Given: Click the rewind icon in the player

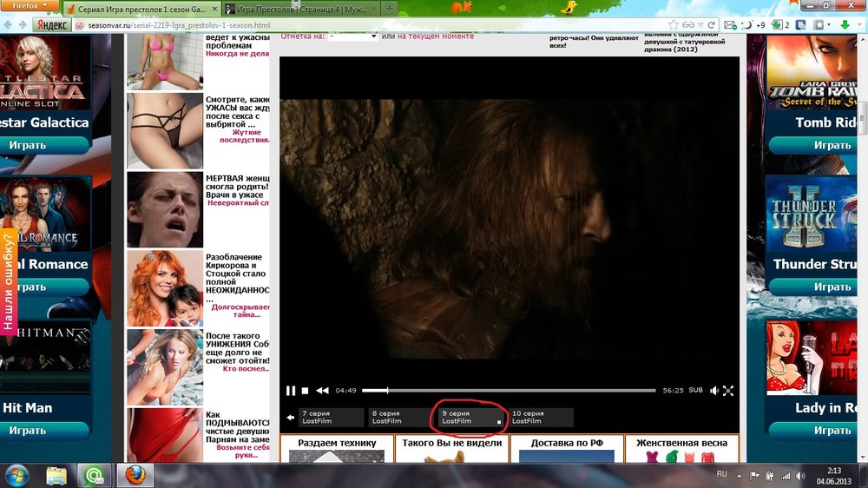Looking at the screenshot, I should pyautogui.click(x=322, y=391).
